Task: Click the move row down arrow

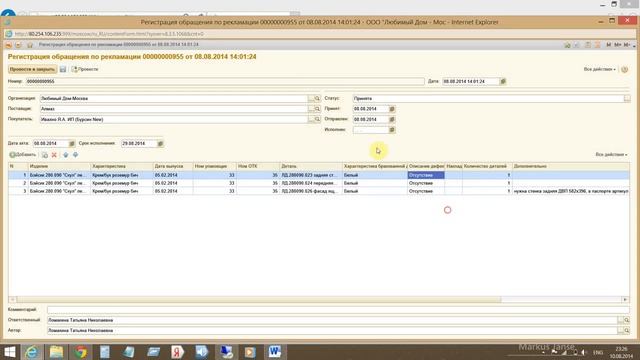Action: click(x=76, y=155)
